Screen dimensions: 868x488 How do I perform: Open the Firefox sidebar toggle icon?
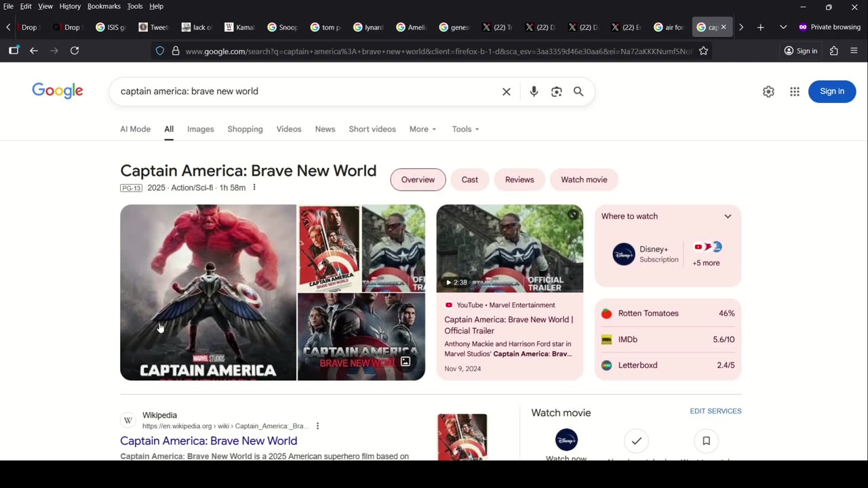14,51
